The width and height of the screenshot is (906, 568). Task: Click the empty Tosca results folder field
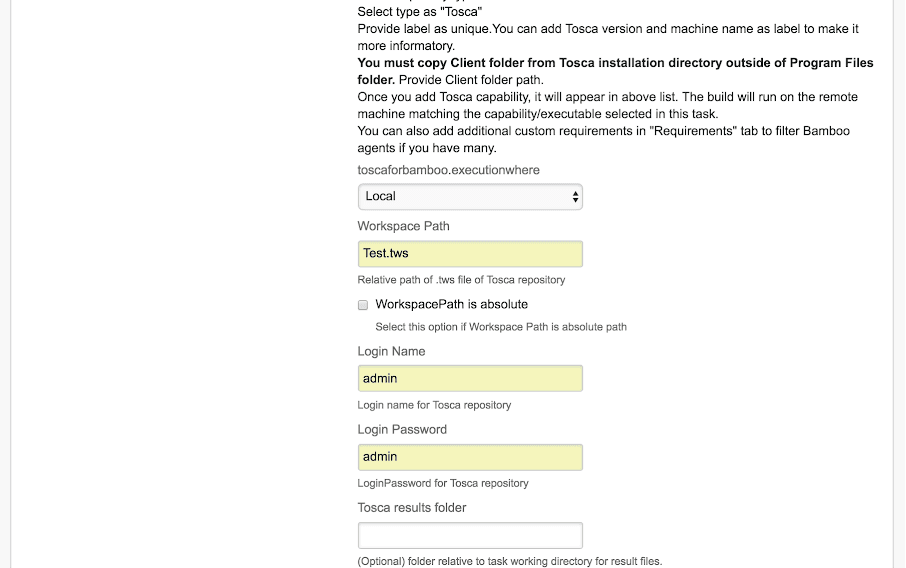(x=470, y=535)
